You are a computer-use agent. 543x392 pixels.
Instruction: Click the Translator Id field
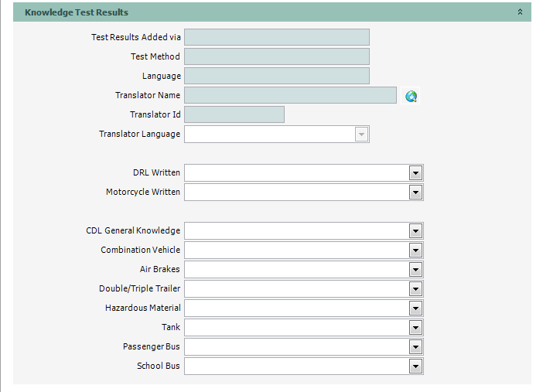pos(234,114)
